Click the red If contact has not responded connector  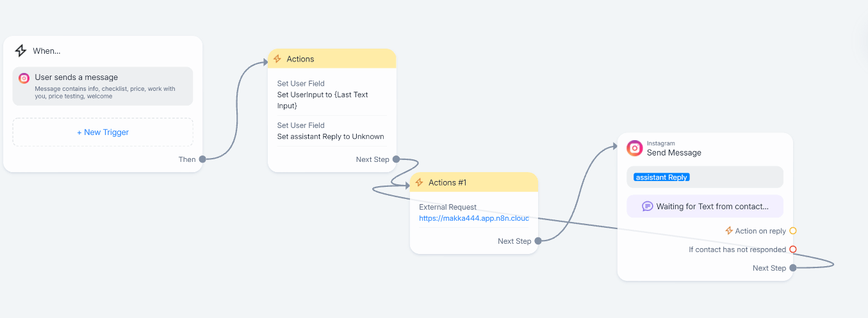tap(793, 250)
